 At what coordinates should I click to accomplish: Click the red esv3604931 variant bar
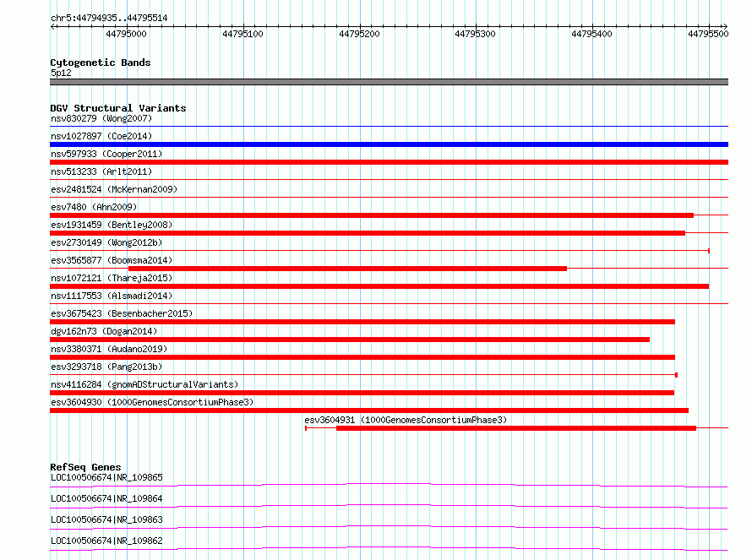tap(516, 428)
